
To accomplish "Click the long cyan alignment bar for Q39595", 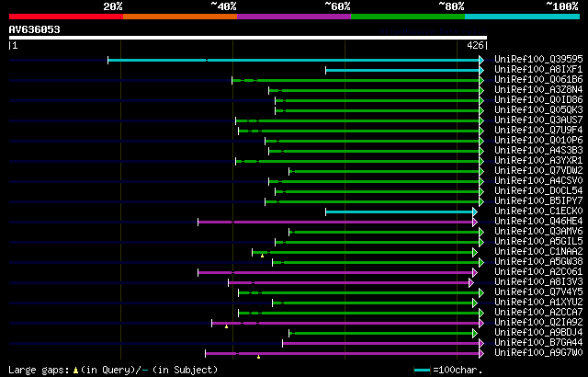I will click(x=294, y=60).
